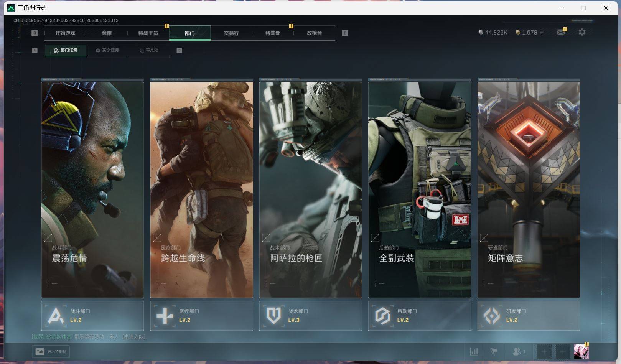The height and width of the screenshot is (364, 621).
Task: Click the 44,822K currency balance
Action: tap(493, 32)
